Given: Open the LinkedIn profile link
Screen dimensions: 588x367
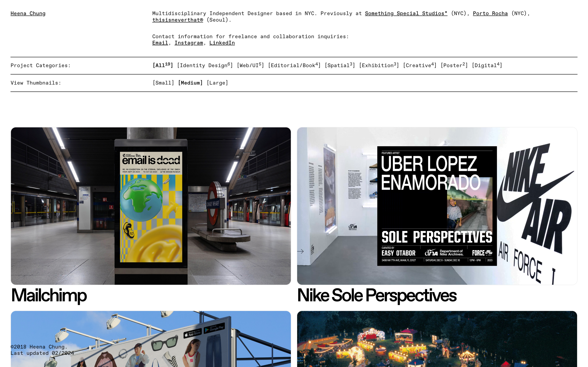Looking at the screenshot, I should (x=222, y=43).
